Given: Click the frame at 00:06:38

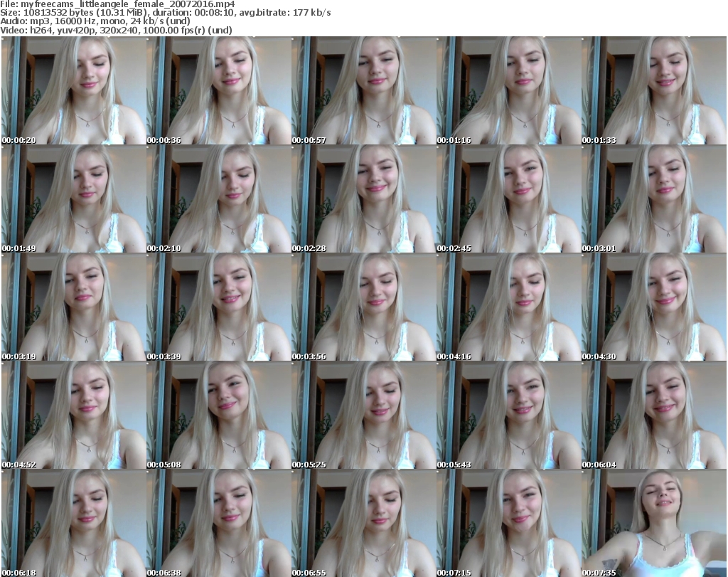Looking at the screenshot, I should (x=219, y=523).
